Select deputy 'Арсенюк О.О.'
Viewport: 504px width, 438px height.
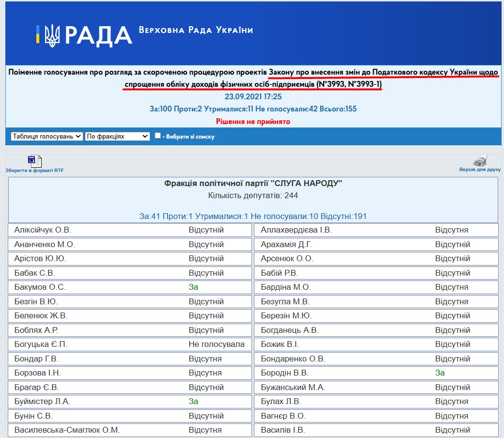(287, 259)
